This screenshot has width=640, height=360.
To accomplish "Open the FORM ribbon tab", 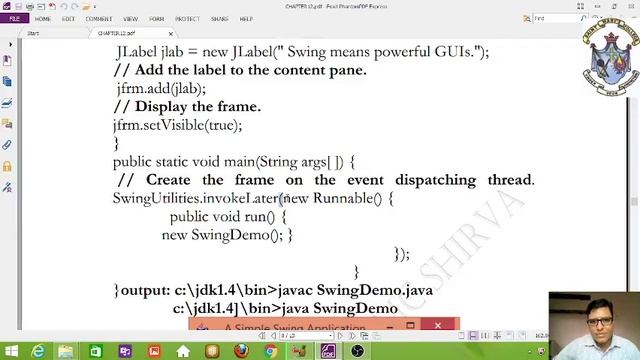I will (x=156, y=19).
